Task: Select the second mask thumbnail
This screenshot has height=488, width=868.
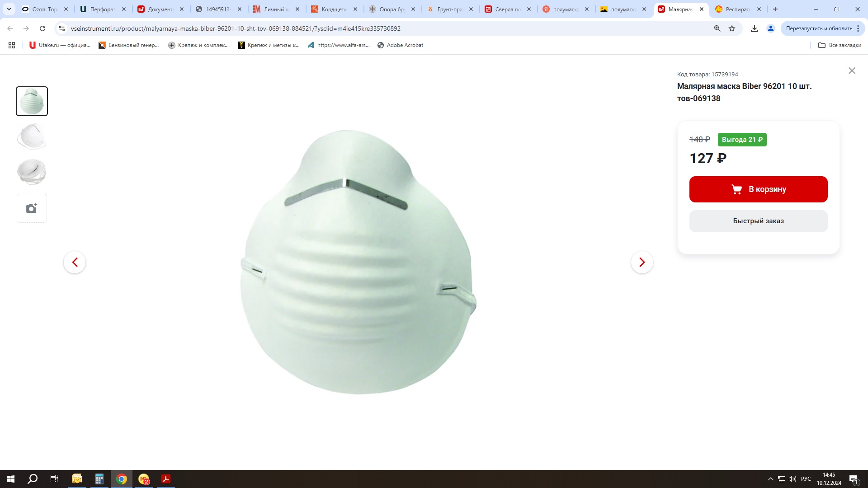Action: 32,136
